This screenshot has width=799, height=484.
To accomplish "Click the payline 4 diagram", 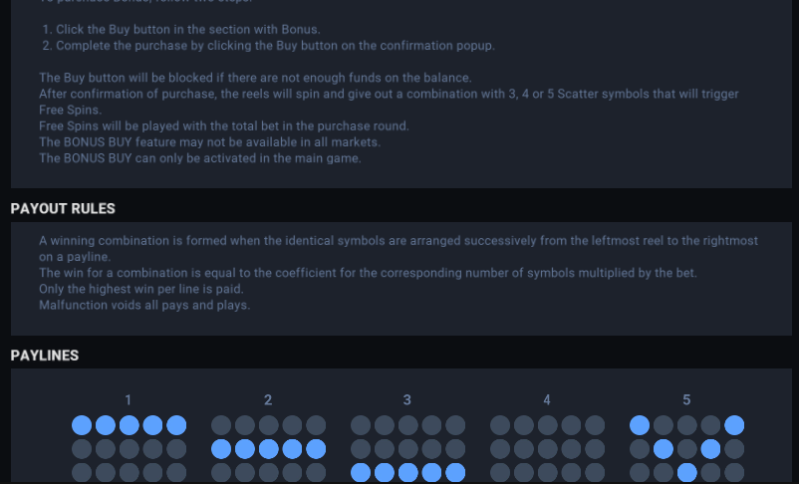I will [x=547, y=449].
